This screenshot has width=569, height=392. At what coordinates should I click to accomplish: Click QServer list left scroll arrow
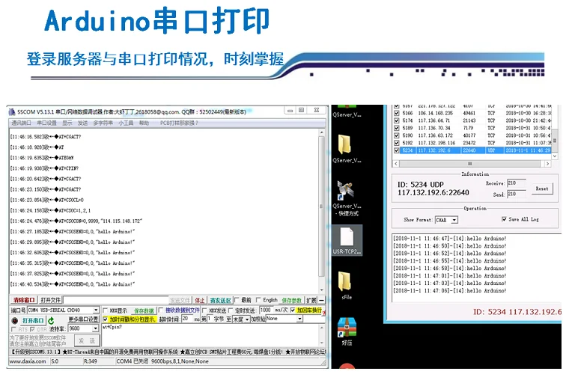(x=396, y=164)
